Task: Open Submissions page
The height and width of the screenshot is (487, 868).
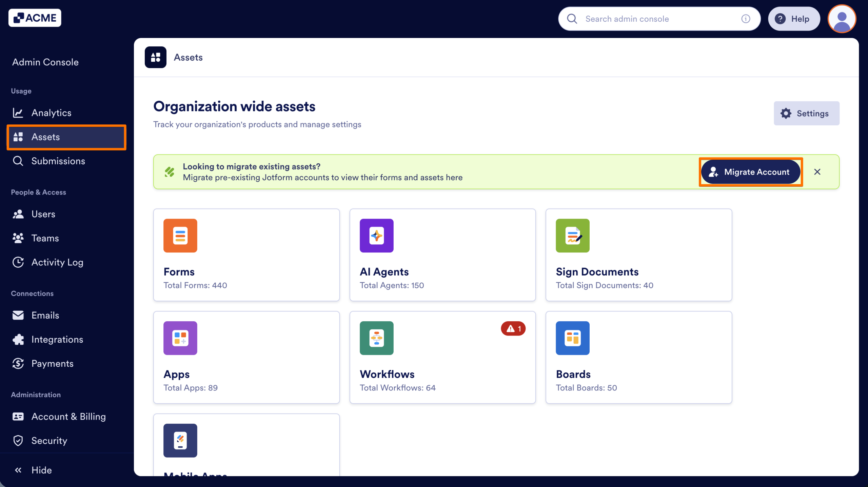Action: pos(66,161)
